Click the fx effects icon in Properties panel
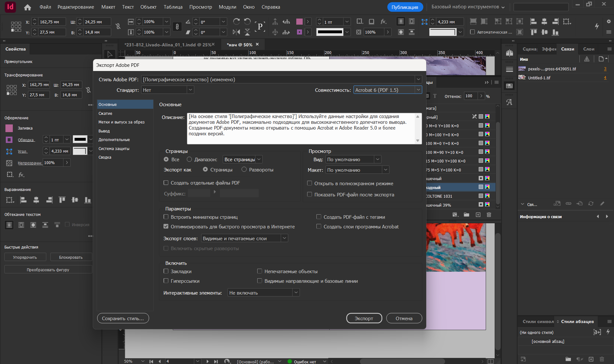Image resolution: width=614 pixels, height=364 pixels. tap(21, 175)
